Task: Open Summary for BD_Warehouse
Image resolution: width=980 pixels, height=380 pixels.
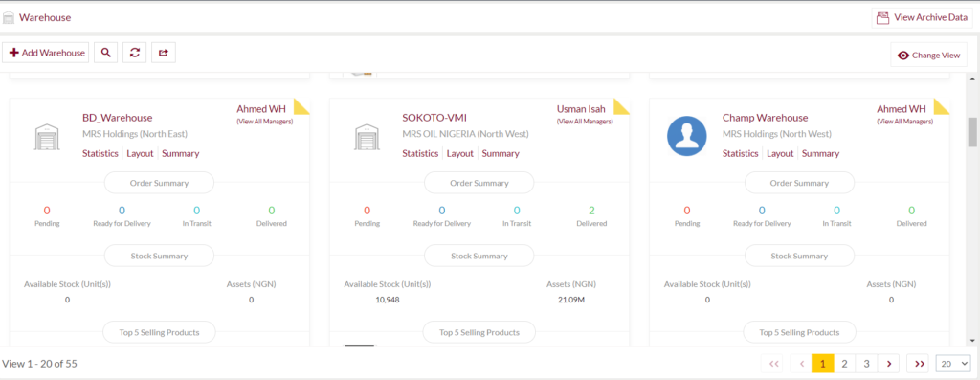Action: tap(181, 153)
